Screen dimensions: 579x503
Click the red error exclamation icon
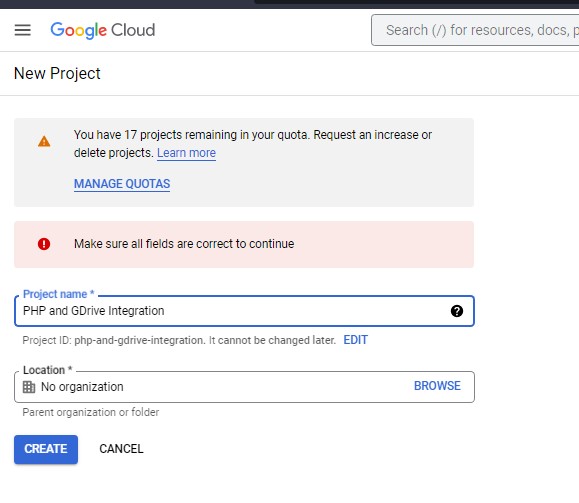click(44, 244)
